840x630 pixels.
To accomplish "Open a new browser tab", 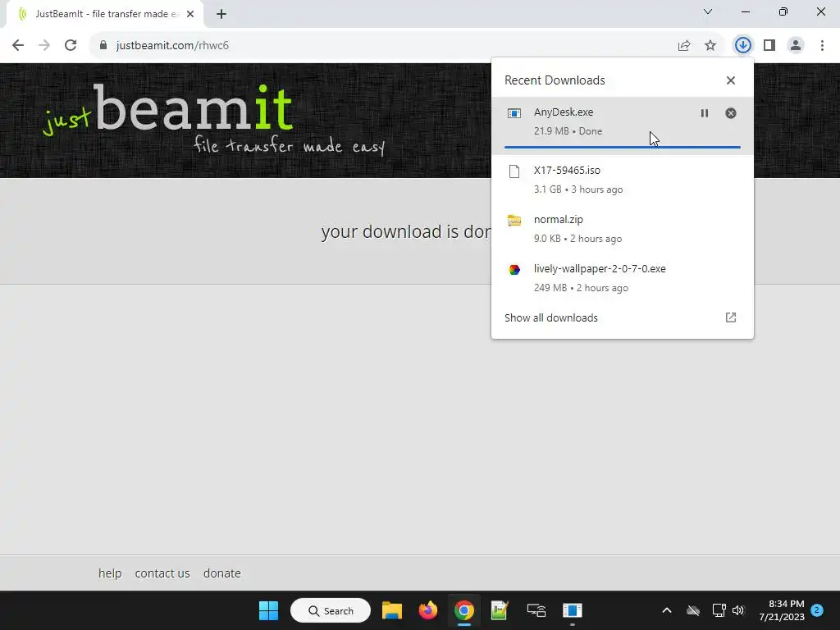I will coord(221,14).
